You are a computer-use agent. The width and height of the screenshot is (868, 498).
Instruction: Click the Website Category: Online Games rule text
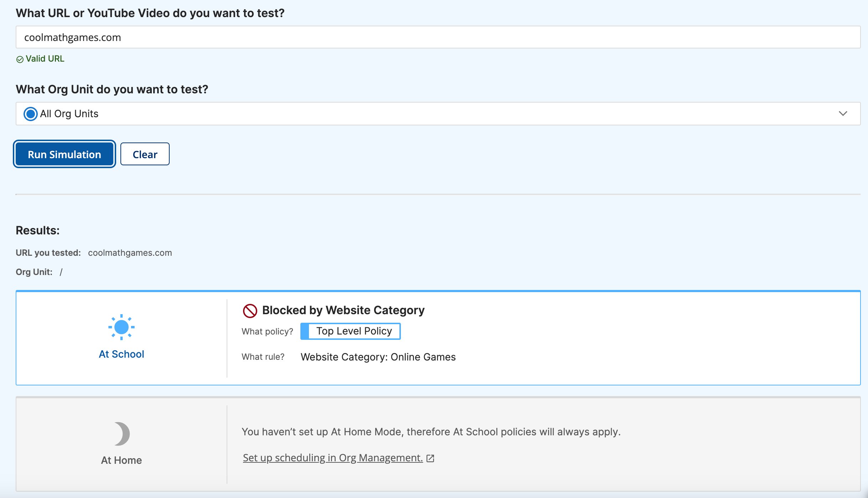point(378,357)
